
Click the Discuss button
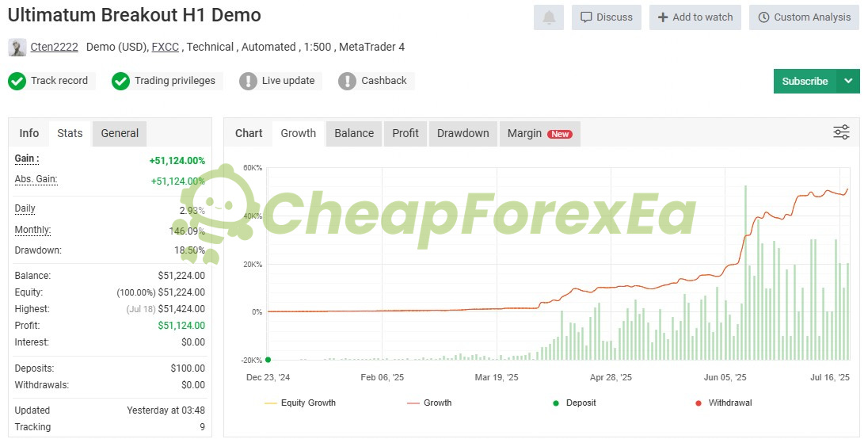click(606, 17)
